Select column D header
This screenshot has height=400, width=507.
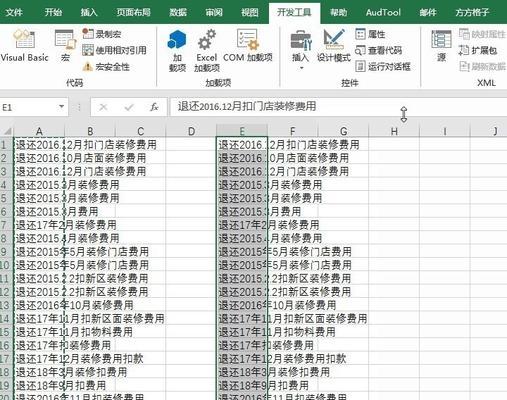[x=191, y=131]
